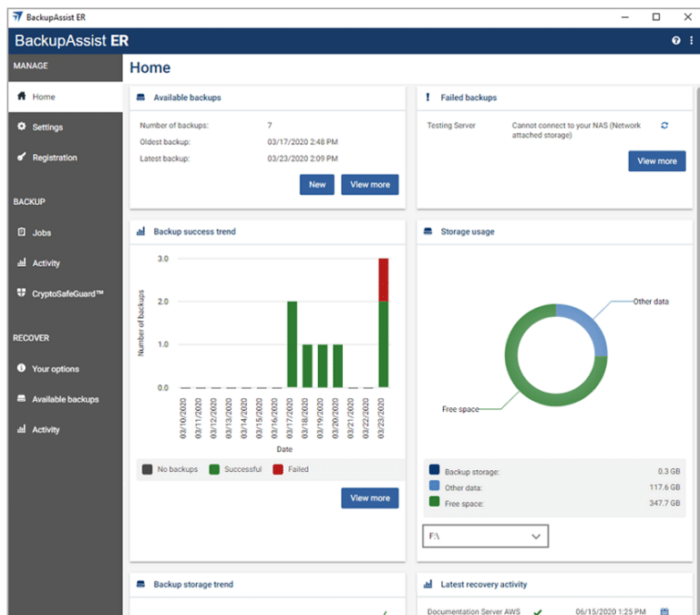700x615 pixels.
Task: Open the Home menu item
Action: (66, 97)
